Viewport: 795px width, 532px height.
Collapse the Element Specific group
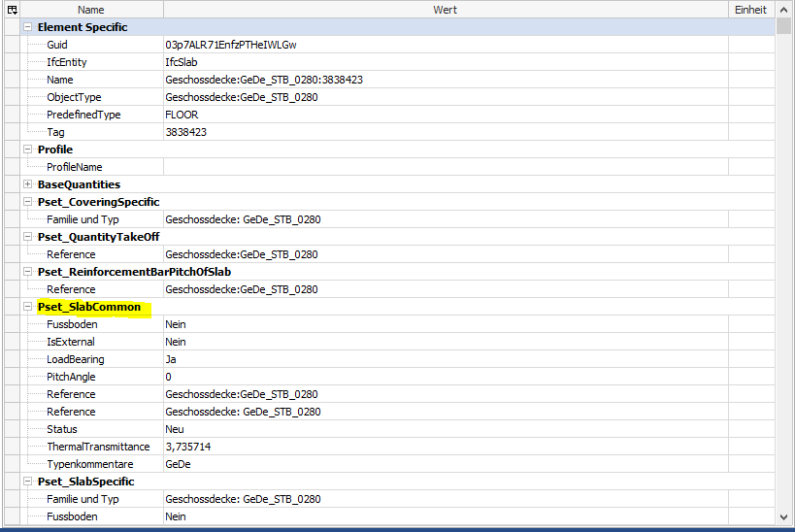click(28, 27)
